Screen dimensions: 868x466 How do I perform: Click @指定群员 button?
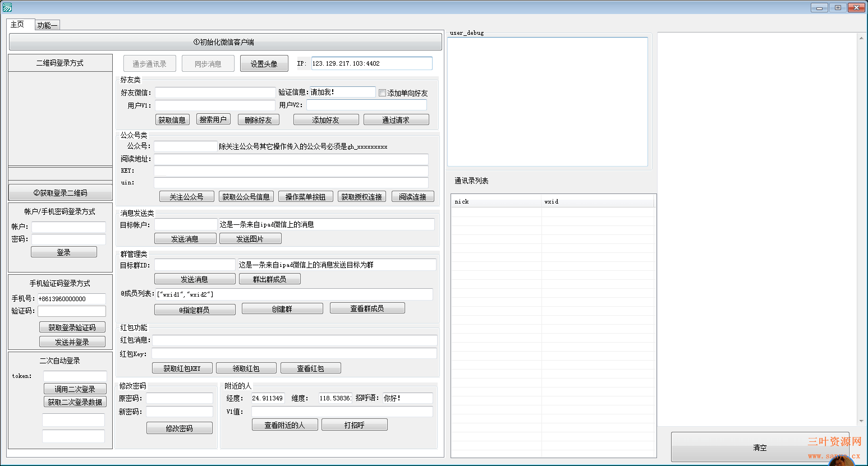195,310
